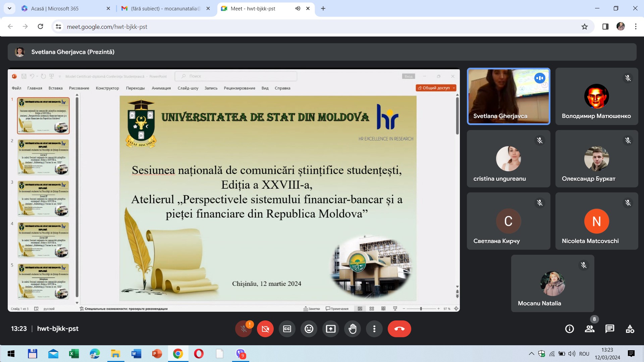The width and height of the screenshot is (644, 362).
Task: Open activities icon in Meet
Action: point(630,329)
